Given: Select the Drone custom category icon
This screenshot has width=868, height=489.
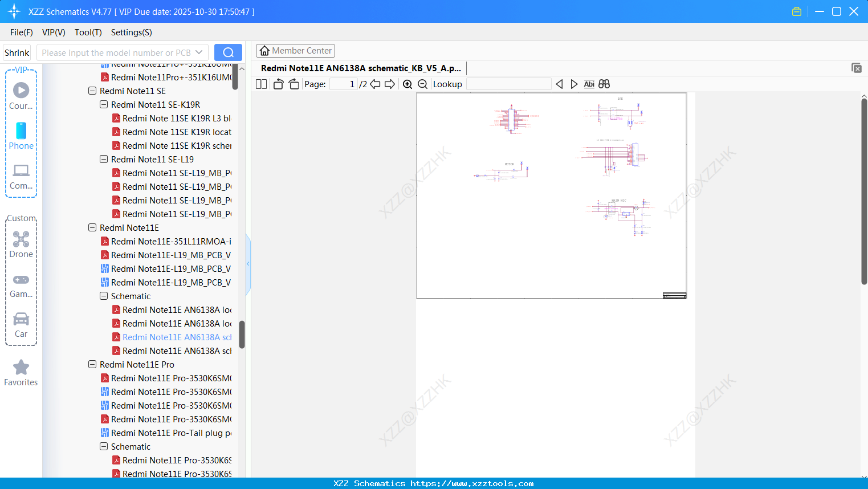Looking at the screenshot, I should click(21, 239).
